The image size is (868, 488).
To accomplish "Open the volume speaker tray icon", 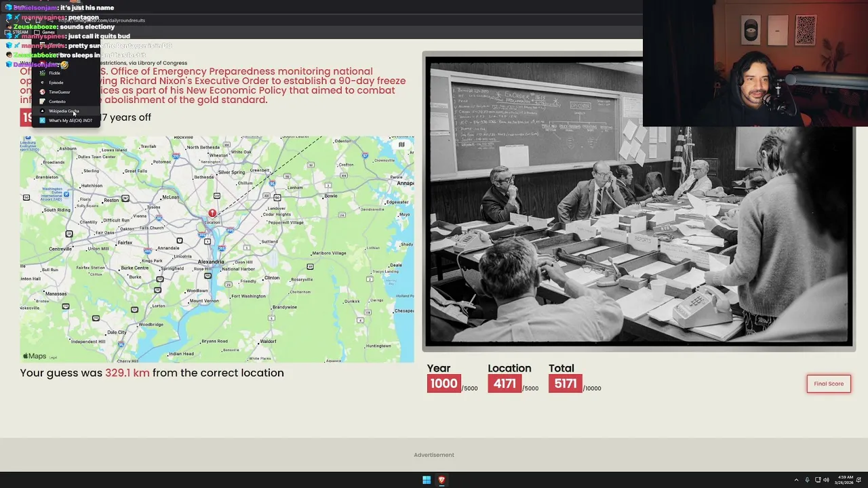I will point(826,480).
